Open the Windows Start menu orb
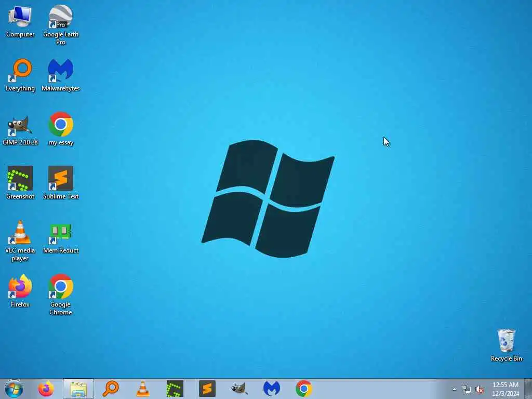532x399 pixels. click(x=14, y=389)
